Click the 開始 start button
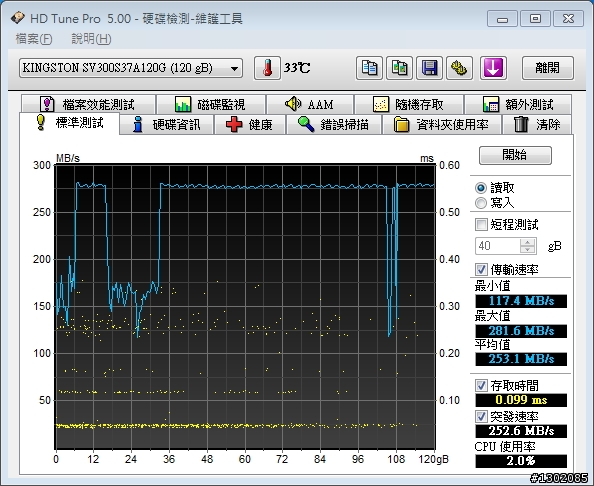The image size is (594, 486). coord(515,155)
